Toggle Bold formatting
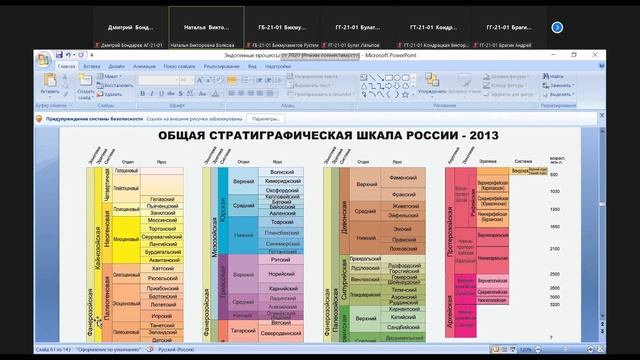The width and height of the screenshot is (640, 360). 142,94
